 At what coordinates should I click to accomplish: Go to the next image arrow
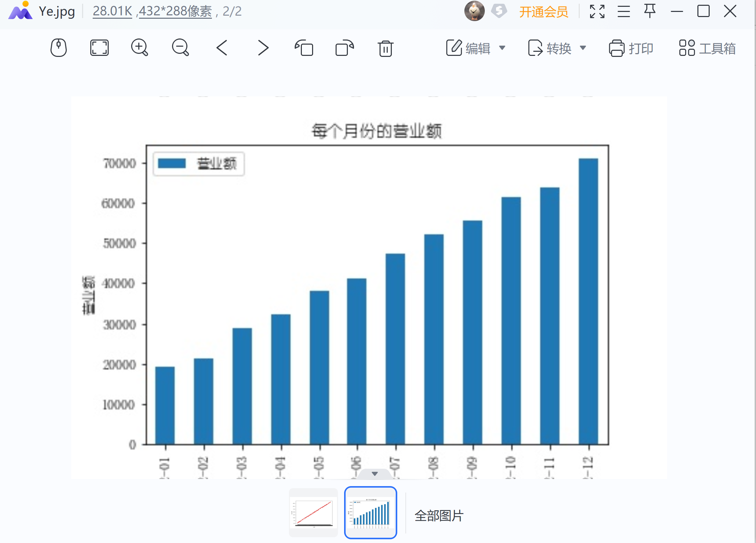pyautogui.click(x=263, y=48)
